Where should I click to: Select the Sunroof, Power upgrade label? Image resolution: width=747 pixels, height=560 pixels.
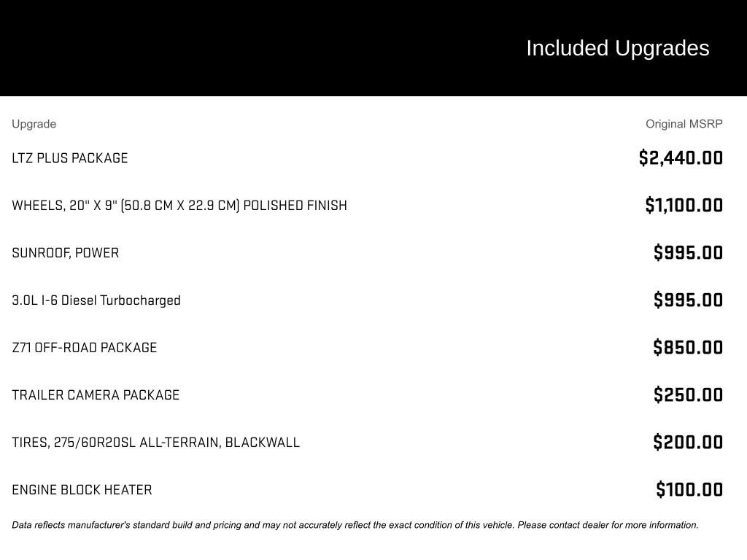point(66,253)
